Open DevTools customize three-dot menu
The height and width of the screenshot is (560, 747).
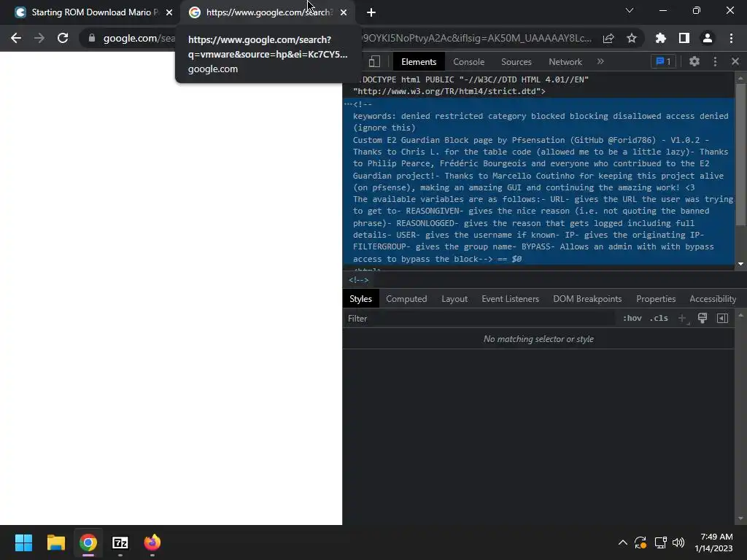pos(715,61)
